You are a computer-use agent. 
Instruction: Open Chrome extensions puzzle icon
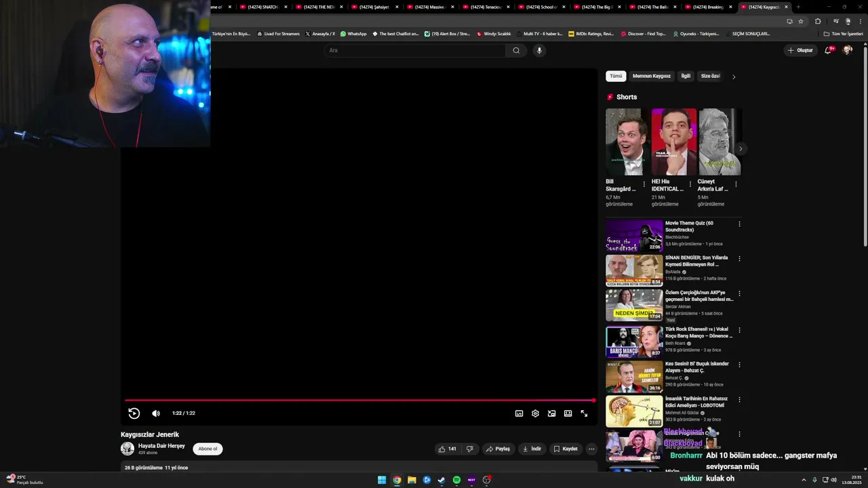pos(818,21)
